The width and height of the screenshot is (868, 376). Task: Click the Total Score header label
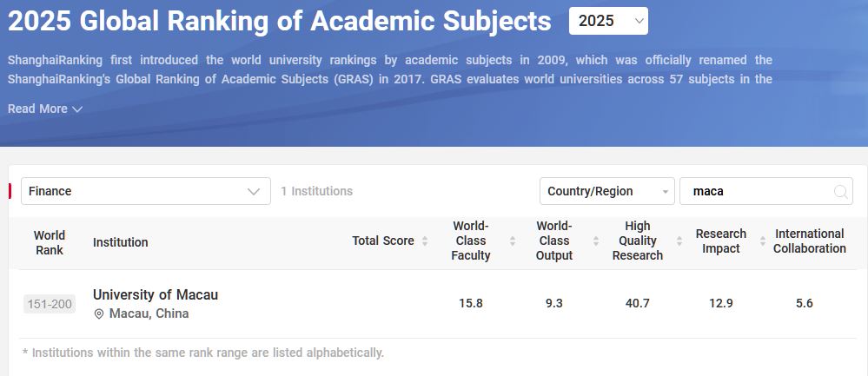(x=383, y=241)
